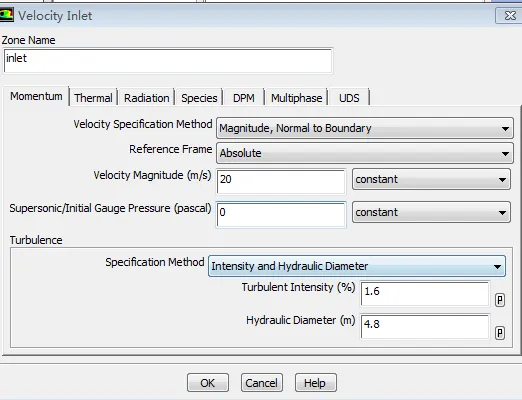Click the Cancel button
The width and height of the screenshot is (522, 400).
point(262,383)
